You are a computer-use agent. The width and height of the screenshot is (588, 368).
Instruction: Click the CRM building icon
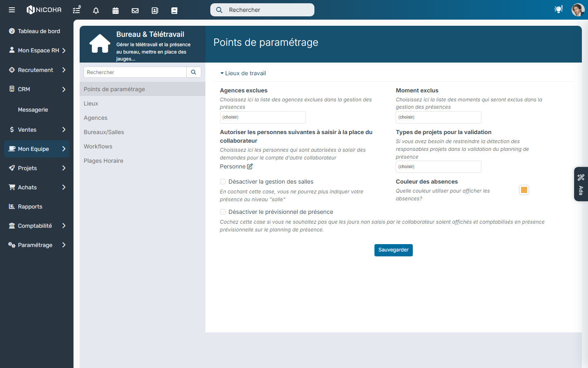point(12,89)
